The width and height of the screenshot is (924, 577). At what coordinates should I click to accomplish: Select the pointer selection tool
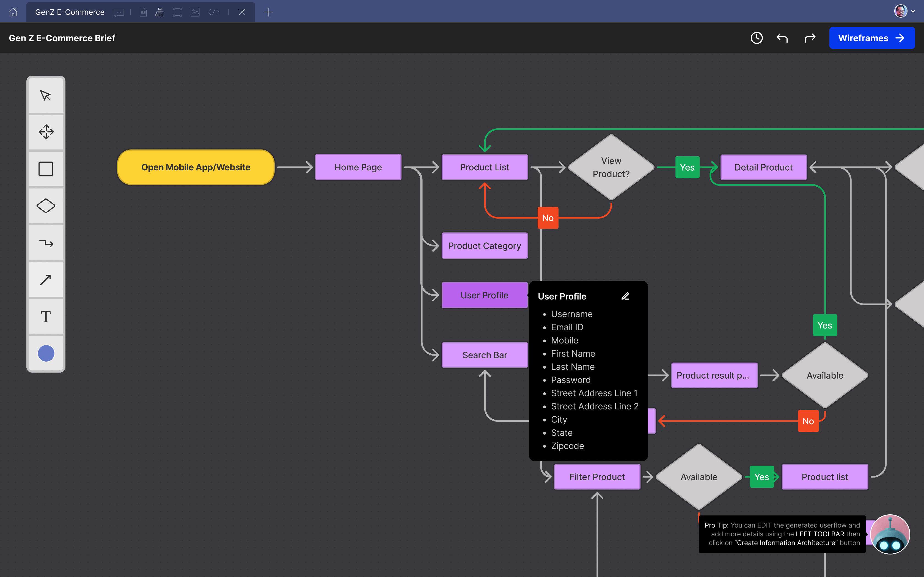click(x=46, y=95)
